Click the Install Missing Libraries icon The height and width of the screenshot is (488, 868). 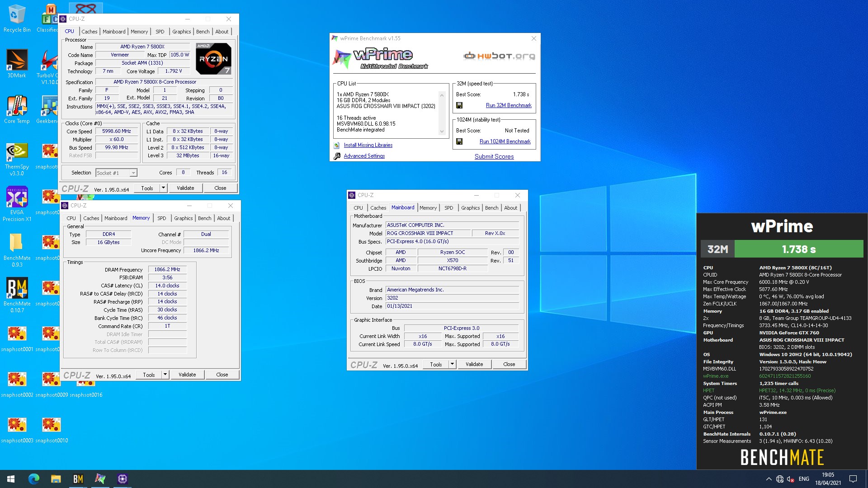337,145
